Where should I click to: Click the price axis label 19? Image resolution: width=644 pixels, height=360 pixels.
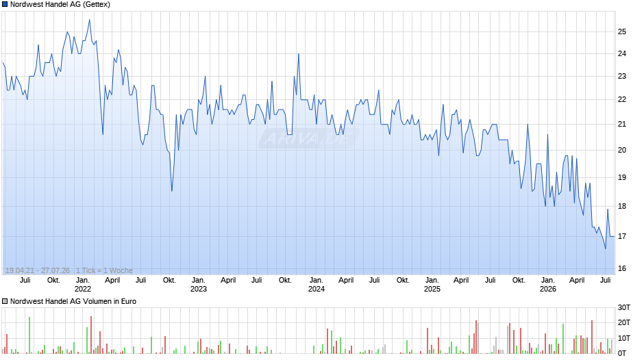tap(622, 177)
